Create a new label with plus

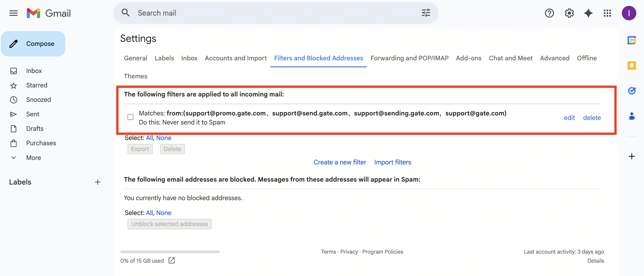pyautogui.click(x=97, y=182)
